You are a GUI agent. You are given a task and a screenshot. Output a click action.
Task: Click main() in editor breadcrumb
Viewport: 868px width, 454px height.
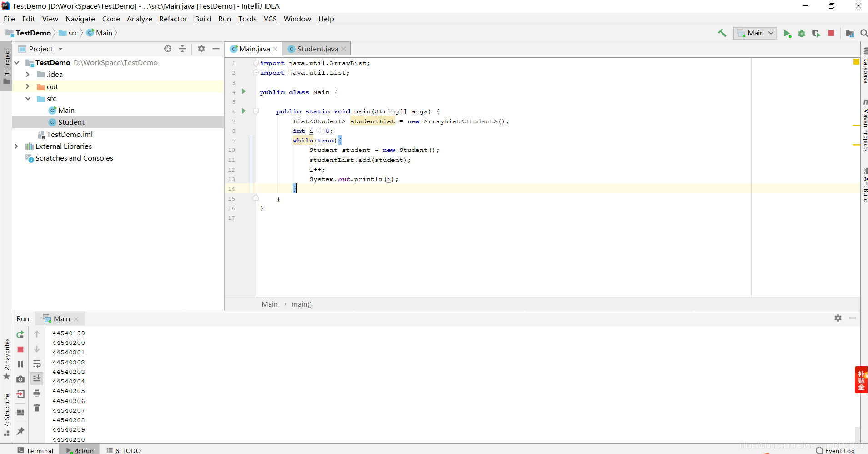click(301, 304)
